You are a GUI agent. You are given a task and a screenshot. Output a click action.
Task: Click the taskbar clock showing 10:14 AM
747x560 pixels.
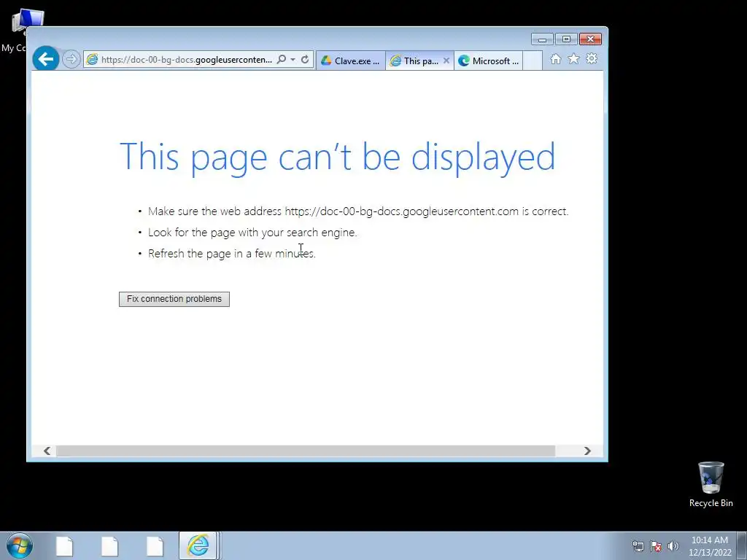click(710, 546)
